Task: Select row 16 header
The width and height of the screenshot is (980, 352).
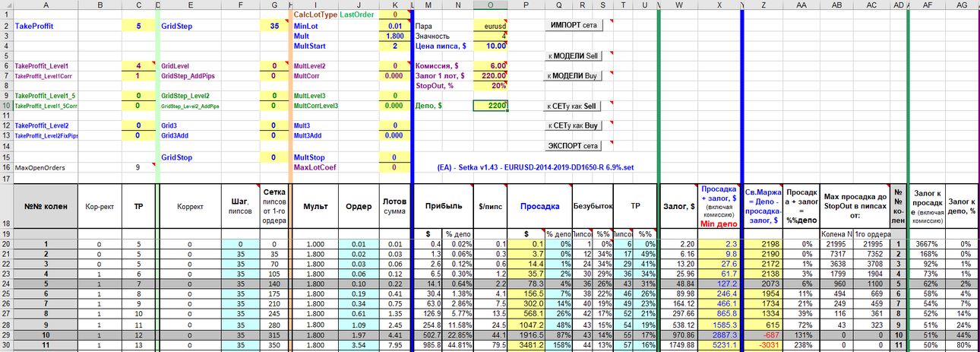Action: click(x=6, y=167)
